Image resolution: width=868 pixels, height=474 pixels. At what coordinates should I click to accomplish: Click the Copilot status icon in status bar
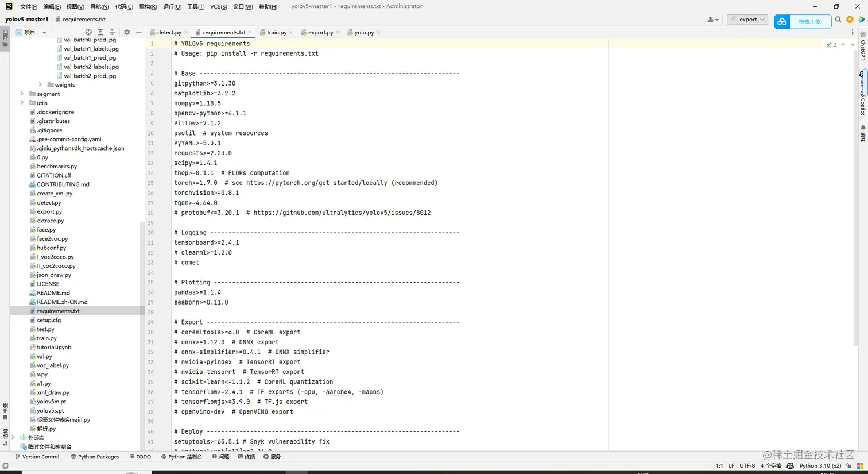coord(790,466)
